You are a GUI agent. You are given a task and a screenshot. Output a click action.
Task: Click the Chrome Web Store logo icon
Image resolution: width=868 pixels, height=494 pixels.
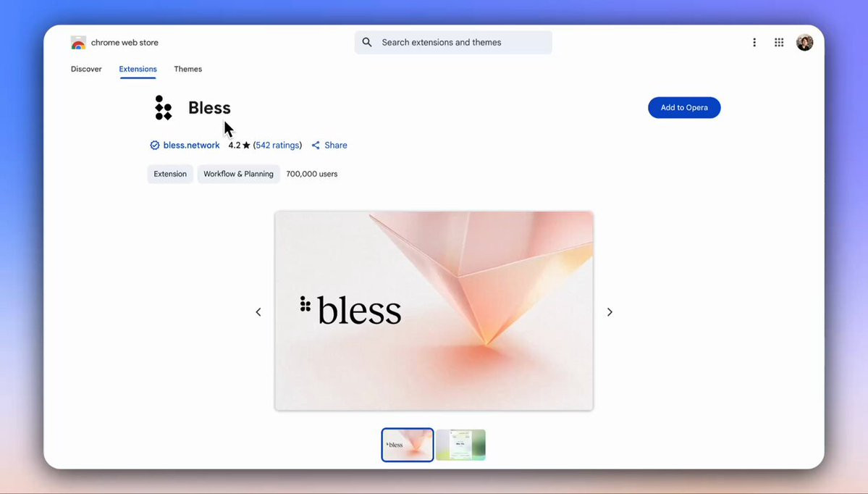[x=78, y=43]
